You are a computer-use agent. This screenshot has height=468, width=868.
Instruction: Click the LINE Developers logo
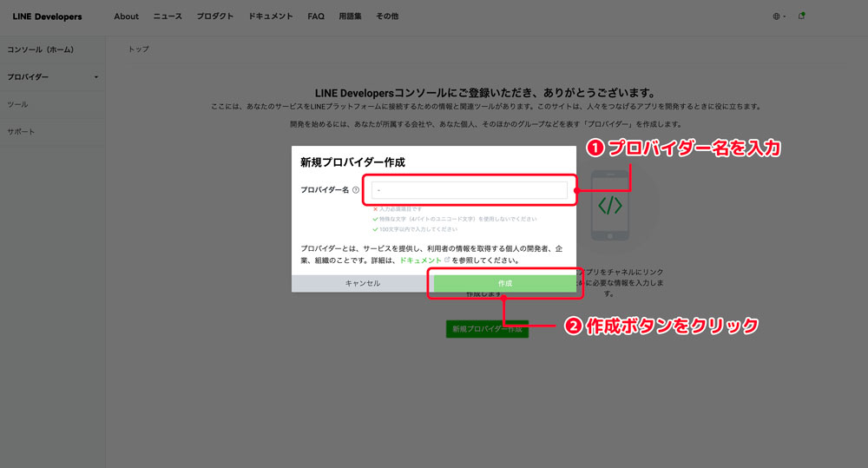pos(47,16)
